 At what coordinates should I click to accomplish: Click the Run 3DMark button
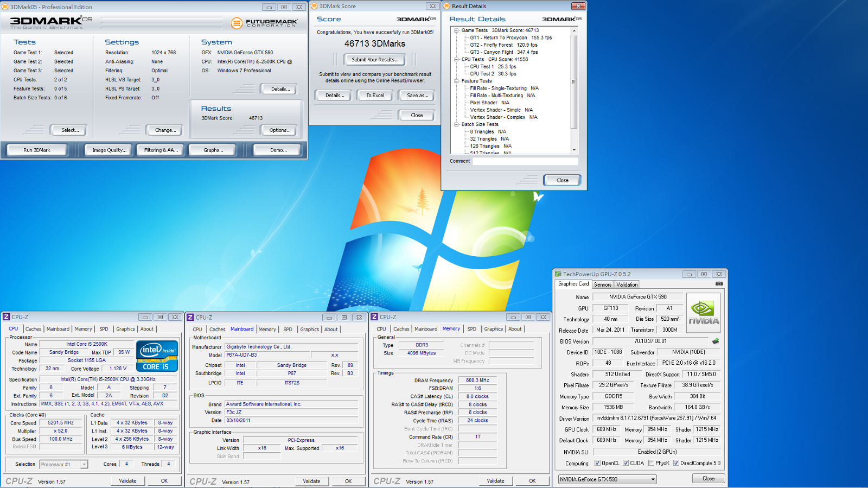pyautogui.click(x=37, y=150)
